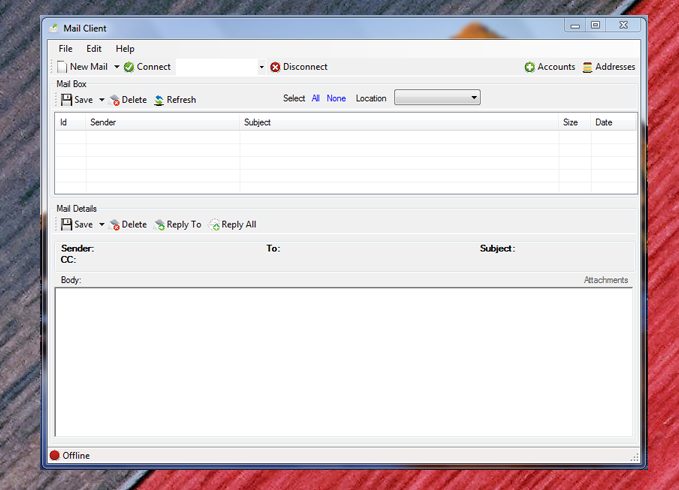The image size is (679, 490).
Task: Select All messages link
Action: (x=316, y=98)
